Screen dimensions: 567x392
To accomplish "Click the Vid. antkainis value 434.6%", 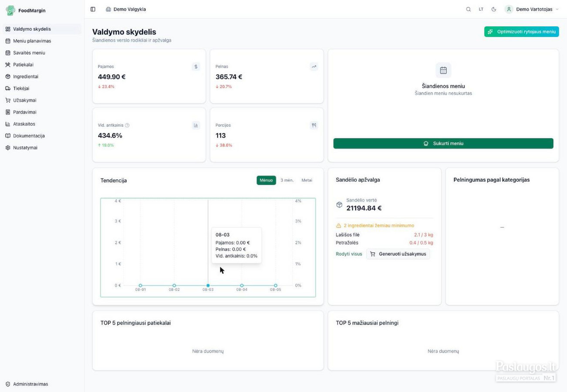I will [x=110, y=135].
